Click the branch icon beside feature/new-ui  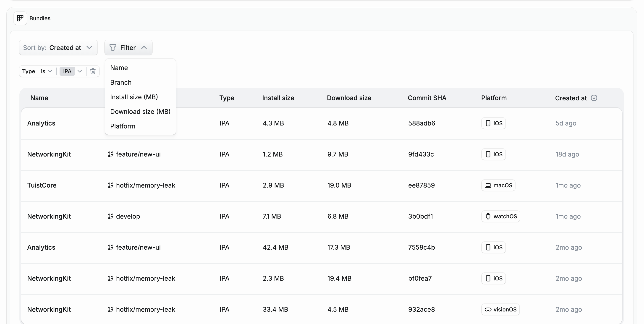click(x=110, y=154)
